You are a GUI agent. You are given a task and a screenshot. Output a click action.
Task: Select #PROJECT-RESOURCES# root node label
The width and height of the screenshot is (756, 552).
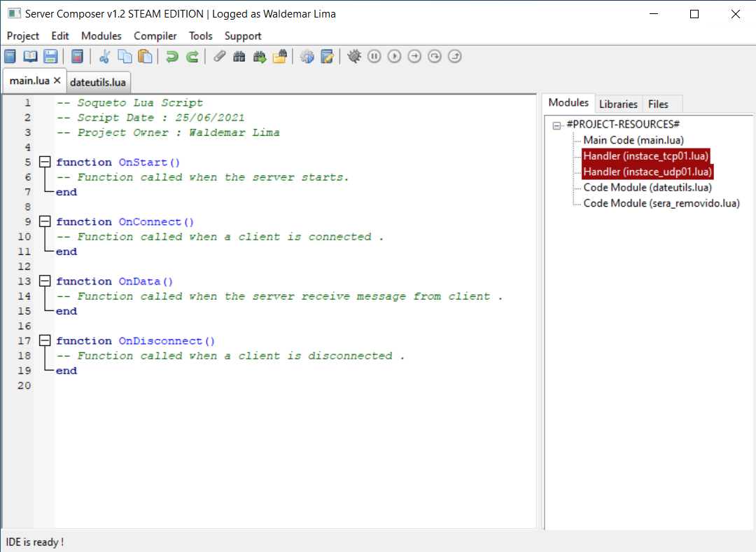click(x=623, y=125)
